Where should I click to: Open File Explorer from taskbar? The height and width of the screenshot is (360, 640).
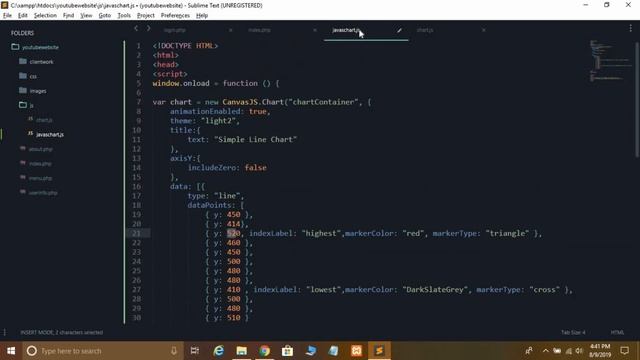[242, 351]
